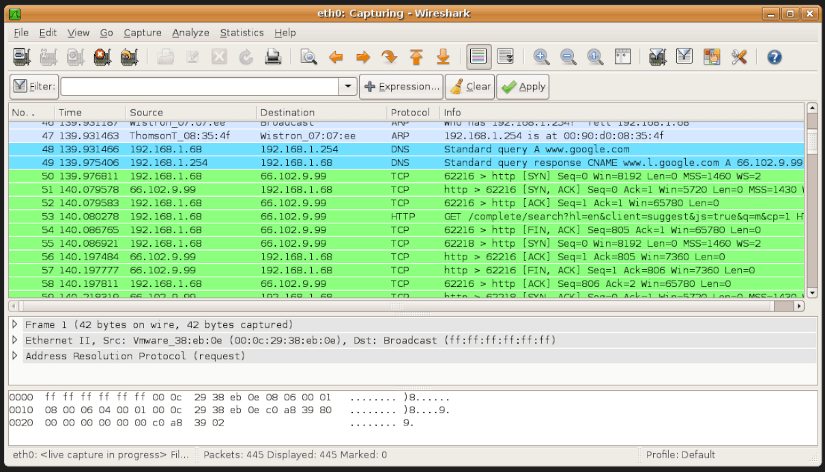Screen dimensions: 825x472
Task: Toggle auto scroll during live capture
Action: click(506, 57)
